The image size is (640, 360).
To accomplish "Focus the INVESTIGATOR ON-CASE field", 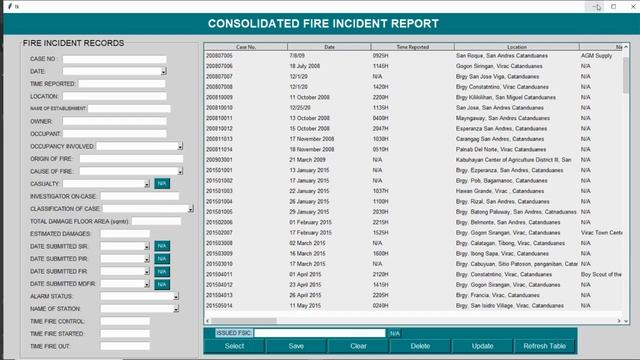I will (140, 196).
